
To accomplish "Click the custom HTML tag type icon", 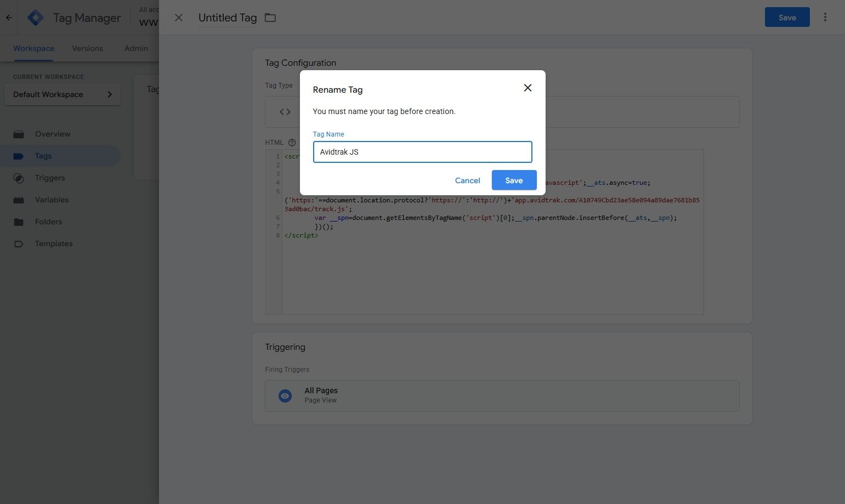I will pos(285,112).
